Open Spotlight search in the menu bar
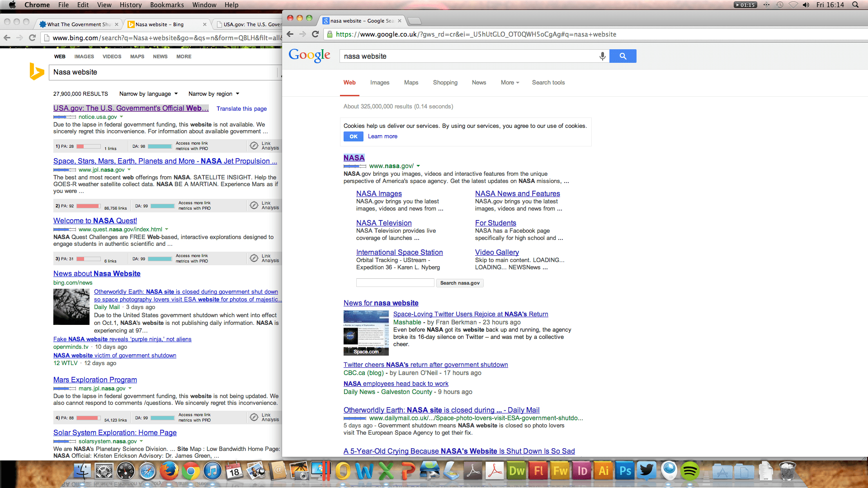Image resolution: width=868 pixels, height=488 pixels. point(855,5)
